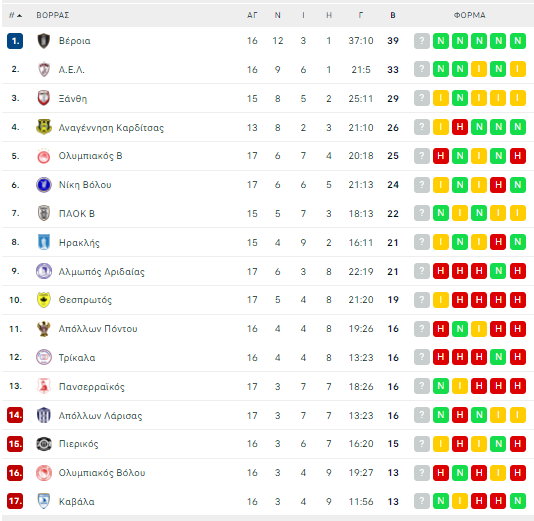Click Βέροια's gray upcoming match question box
The height and width of the screenshot is (521, 534).
pos(422,41)
